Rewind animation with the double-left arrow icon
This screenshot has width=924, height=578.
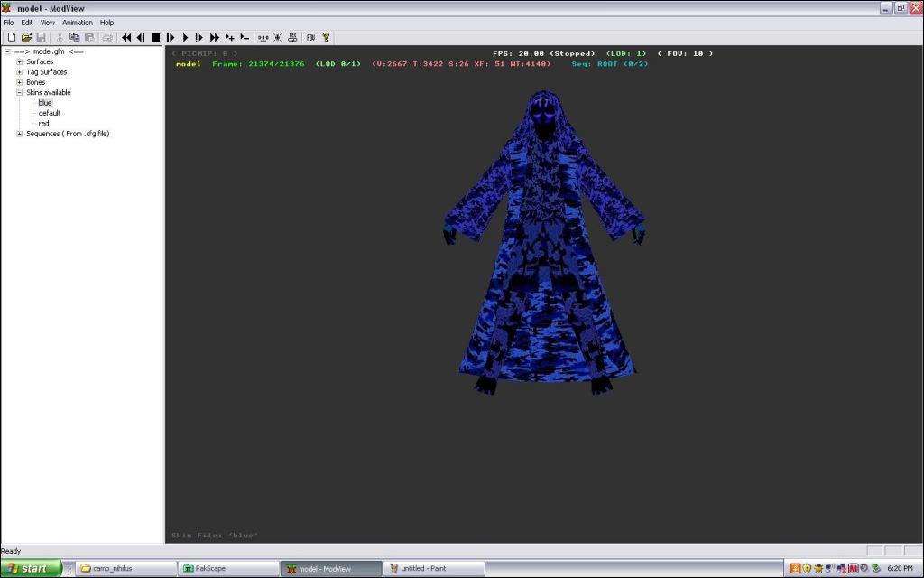tap(126, 37)
